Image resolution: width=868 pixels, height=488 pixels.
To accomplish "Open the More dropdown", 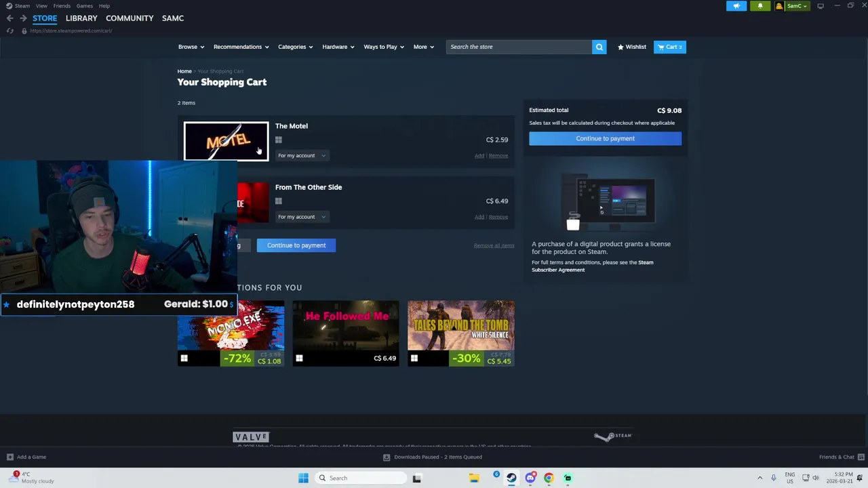I will click(423, 47).
